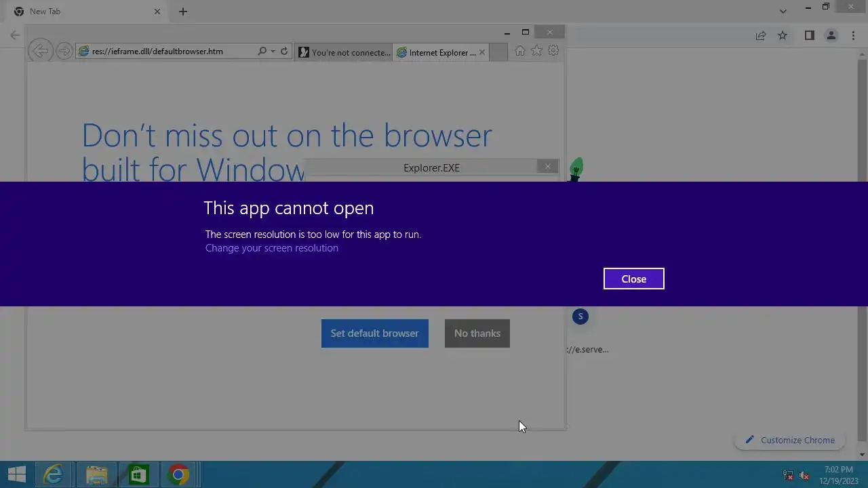Open Chrome profile avatar icon
The width and height of the screenshot is (868, 488).
click(831, 35)
